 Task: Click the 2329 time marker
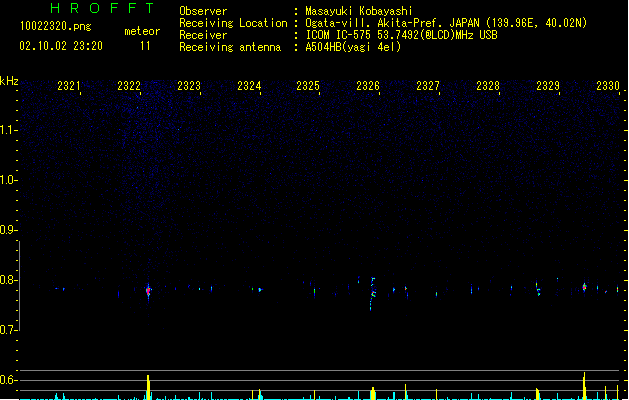(x=548, y=86)
